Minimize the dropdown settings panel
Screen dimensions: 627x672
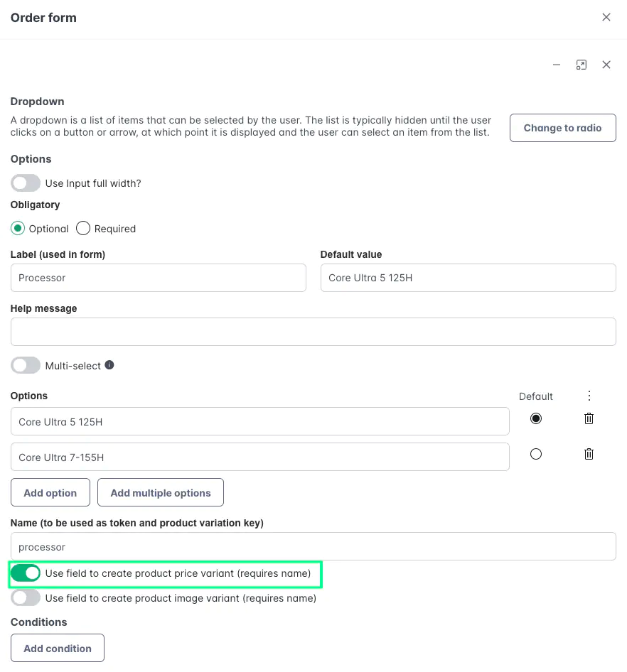pyautogui.click(x=557, y=65)
